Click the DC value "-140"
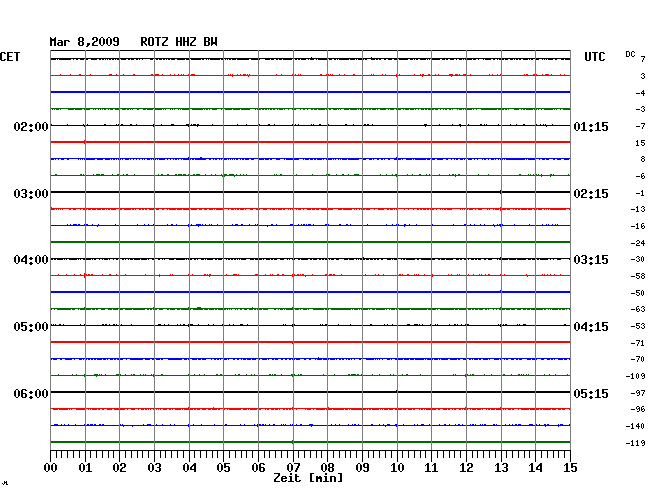Screen dimensions: 650x494 (635, 426)
